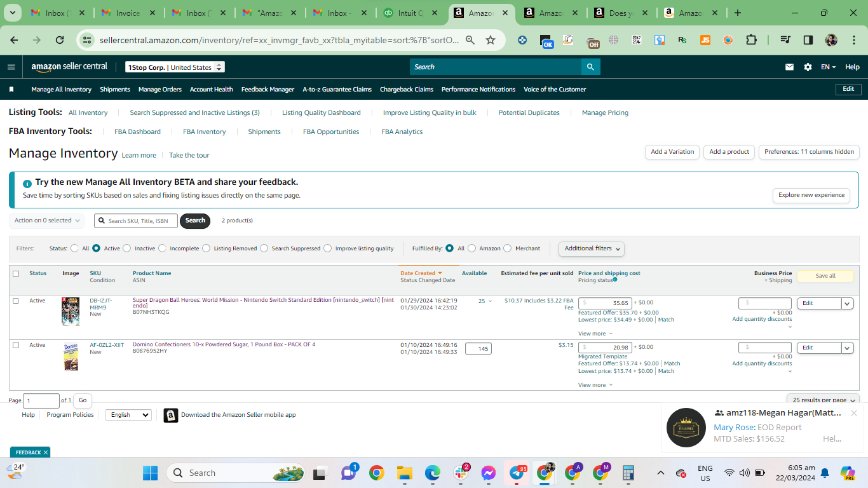
Task: Click Explore new experience button
Action: coord(811,195)
